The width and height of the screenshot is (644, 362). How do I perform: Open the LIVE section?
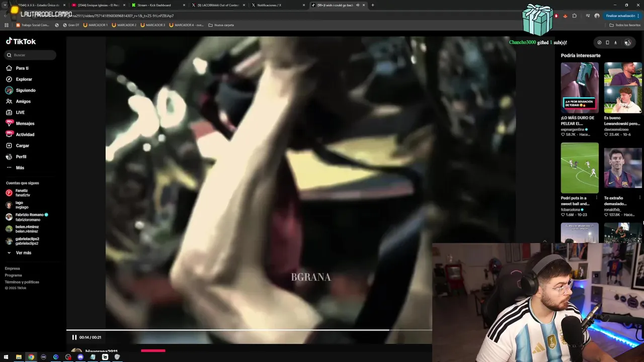(15, 113)
